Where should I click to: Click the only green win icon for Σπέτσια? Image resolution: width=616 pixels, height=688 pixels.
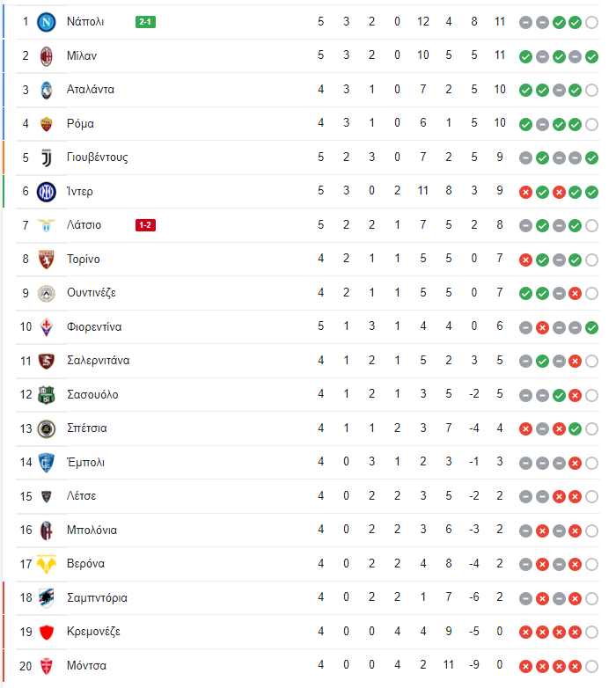coord(575,428)
